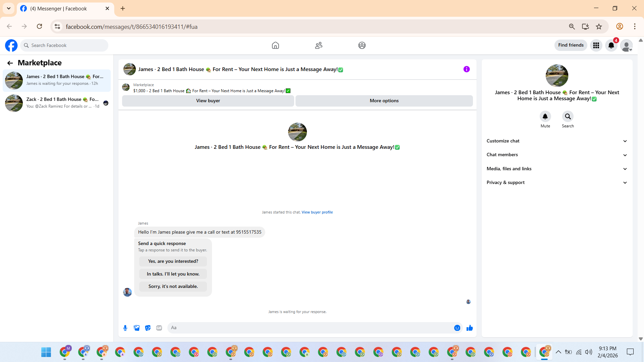The height and width of the screenshot is (362, 644).
Task: Go to Home via the top navigation
Action: coord(275,45)
